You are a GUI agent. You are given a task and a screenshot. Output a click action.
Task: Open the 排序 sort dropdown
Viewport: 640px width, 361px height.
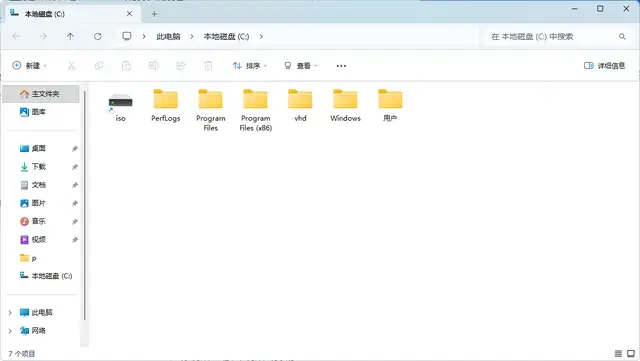coord(250,65)
